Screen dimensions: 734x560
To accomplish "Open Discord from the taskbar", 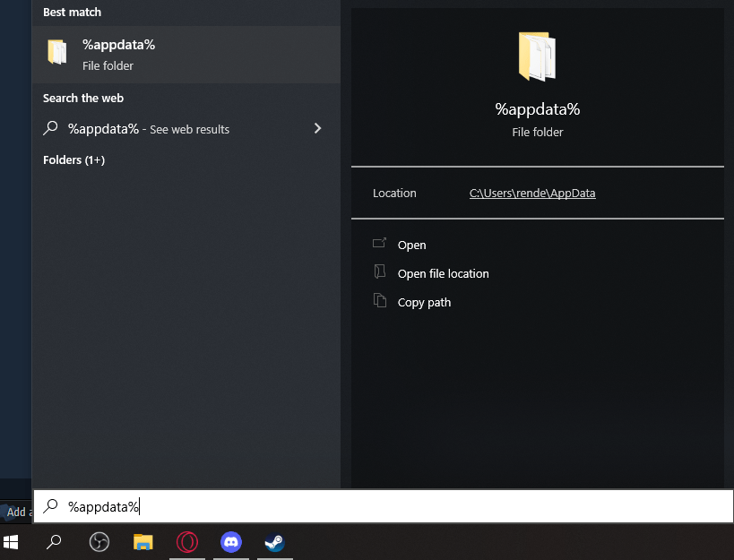I will click(x=231, y=542).
